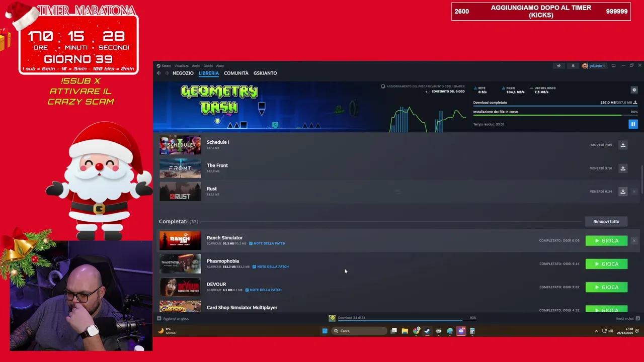
Task: Launch Phasmophobia via GIOCA button
Action: coord(606,264)
